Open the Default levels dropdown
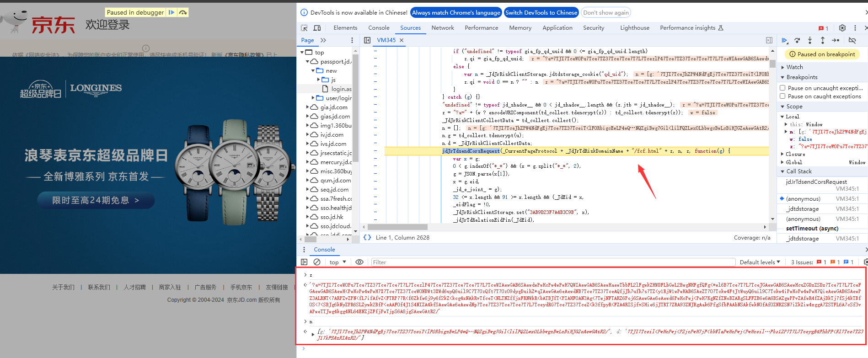This screenshot has height=358, width=868. point(760,262)
